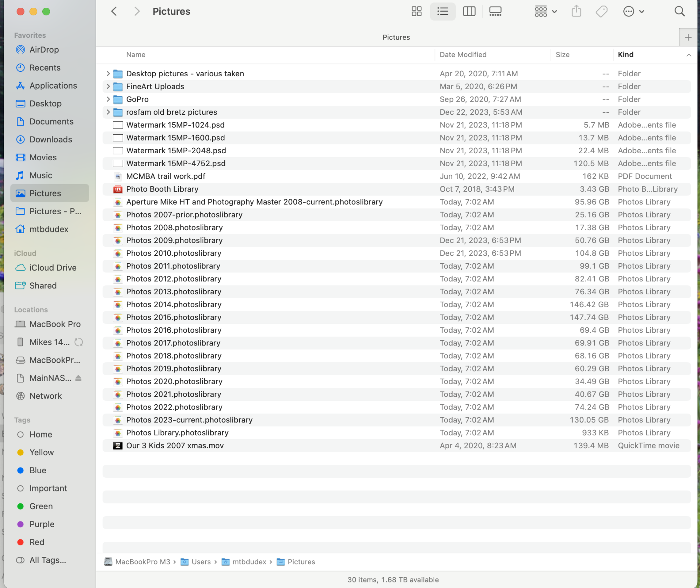Image resolution: width=700 pixels, height=588 pixels.
Task: Select Photos 2007-prior.photoslibrary
Action: 397,215
